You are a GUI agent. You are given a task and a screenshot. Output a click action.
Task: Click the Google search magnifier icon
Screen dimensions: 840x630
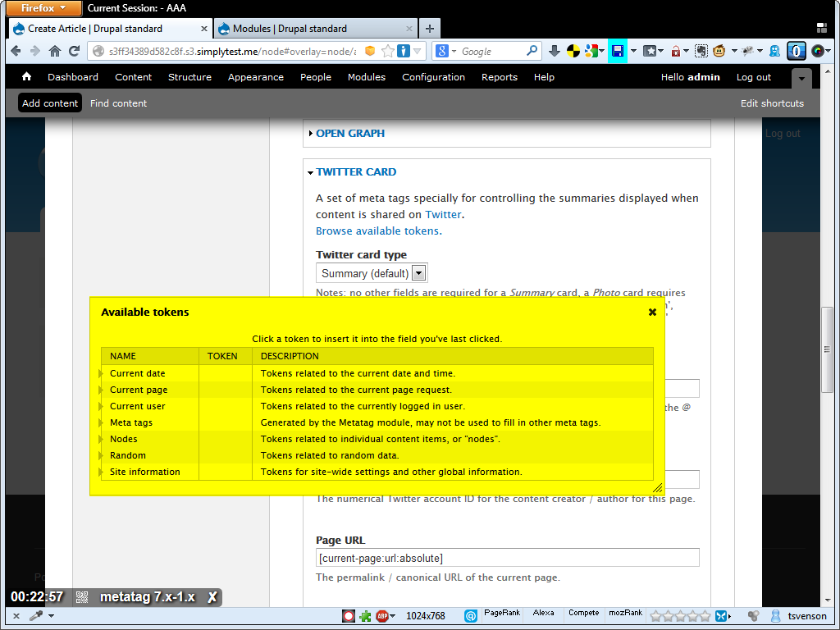532,51
